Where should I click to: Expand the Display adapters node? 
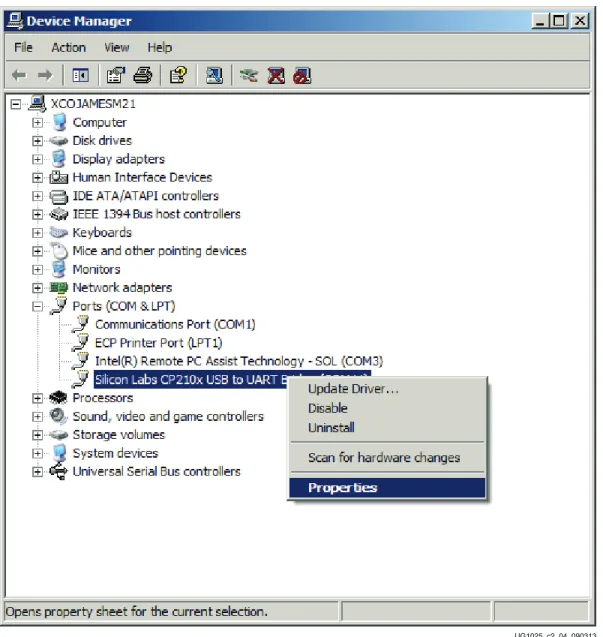[x=37, y=159]
